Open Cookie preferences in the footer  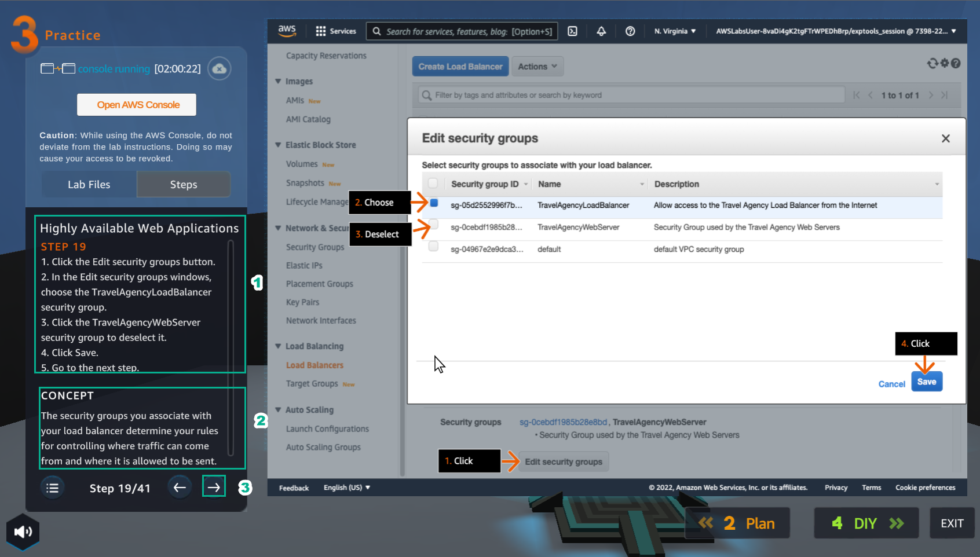click(926, 488)
